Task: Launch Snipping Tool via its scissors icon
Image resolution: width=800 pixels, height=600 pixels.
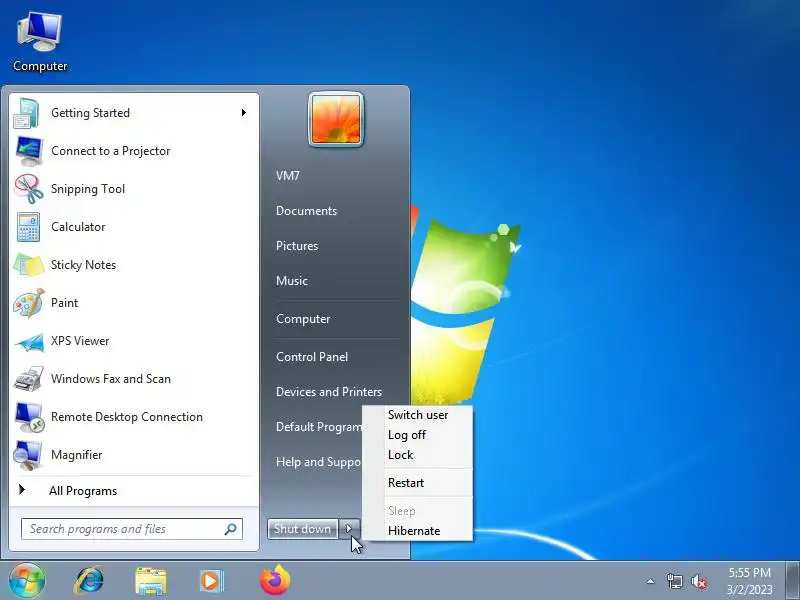Action: click(x=29, y=189)
